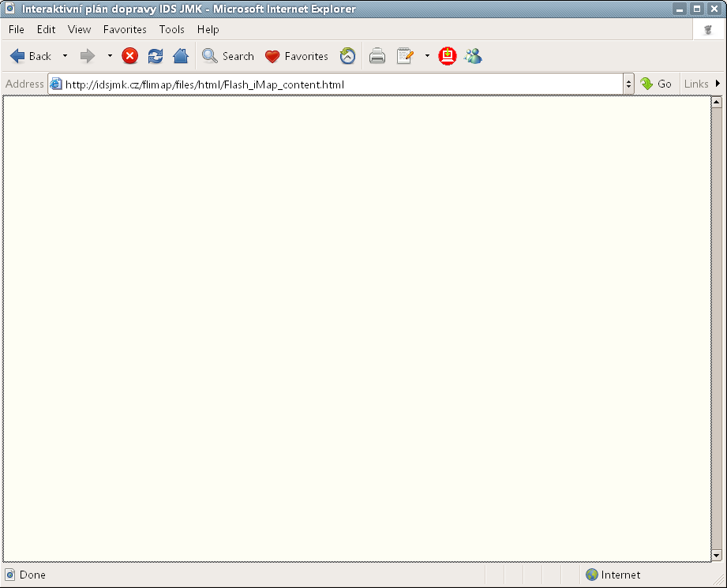The height and width of the screenshot is (588, 727).
Task: Minimize the Internet Explorer window
Action: click(x=680, y=9)
